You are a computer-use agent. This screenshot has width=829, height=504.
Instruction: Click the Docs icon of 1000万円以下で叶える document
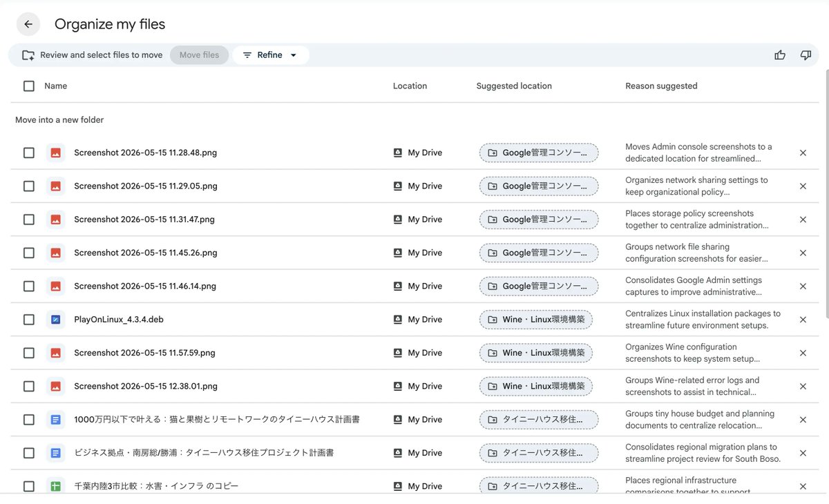tap(56, 420)
